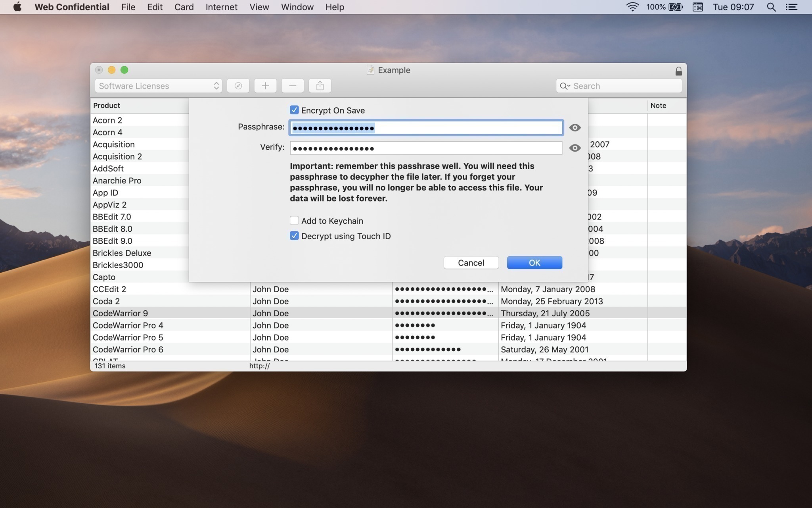Select the Capto row

coord(140,277)
